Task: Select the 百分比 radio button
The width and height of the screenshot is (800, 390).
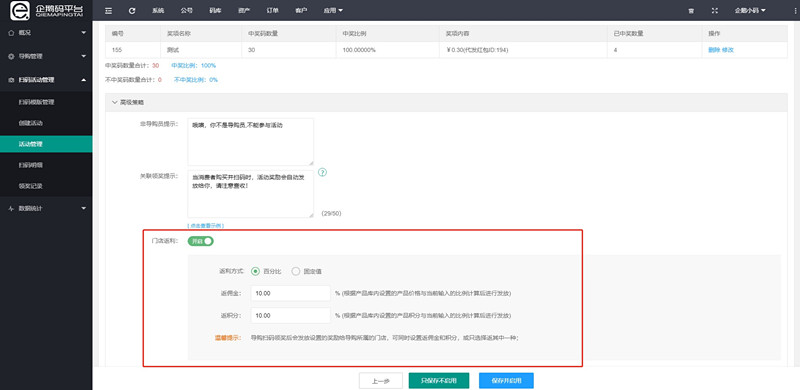Action: 256,272
